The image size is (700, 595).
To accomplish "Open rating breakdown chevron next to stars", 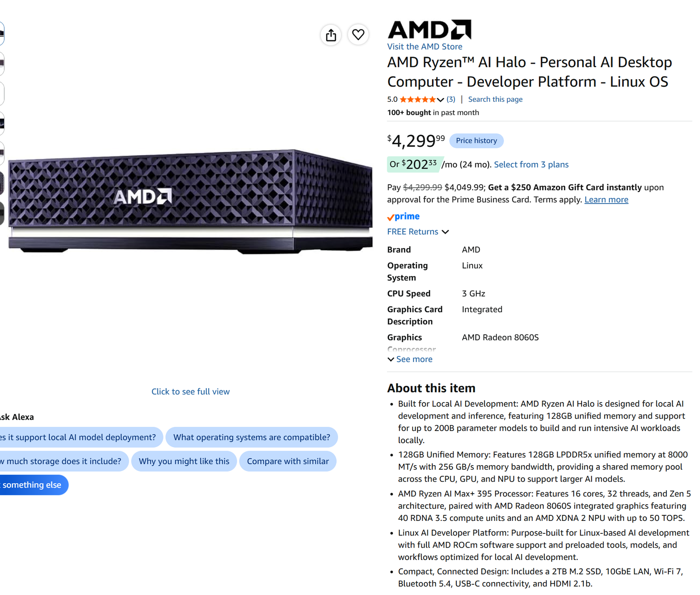I will tap(440, 100).
